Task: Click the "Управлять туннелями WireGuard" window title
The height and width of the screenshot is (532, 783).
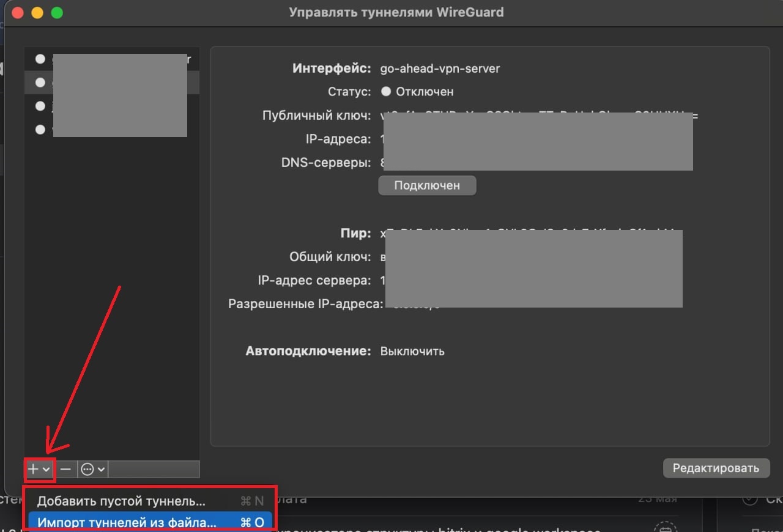Action: coord(396,12)
